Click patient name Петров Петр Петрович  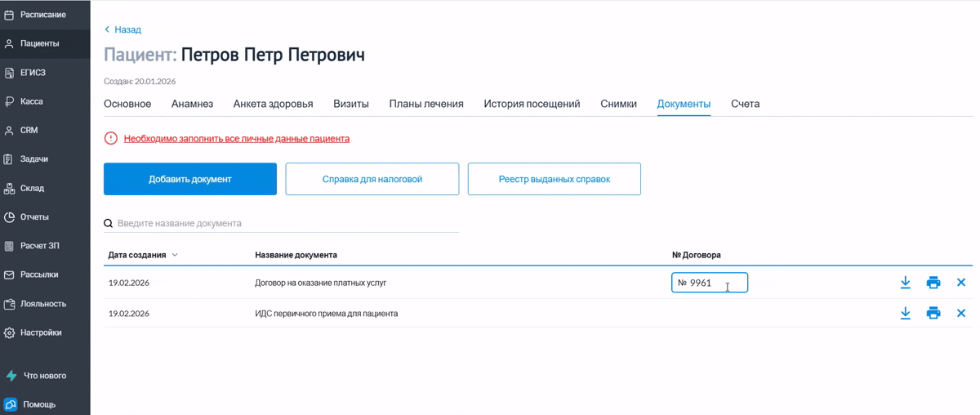[273, 55]
